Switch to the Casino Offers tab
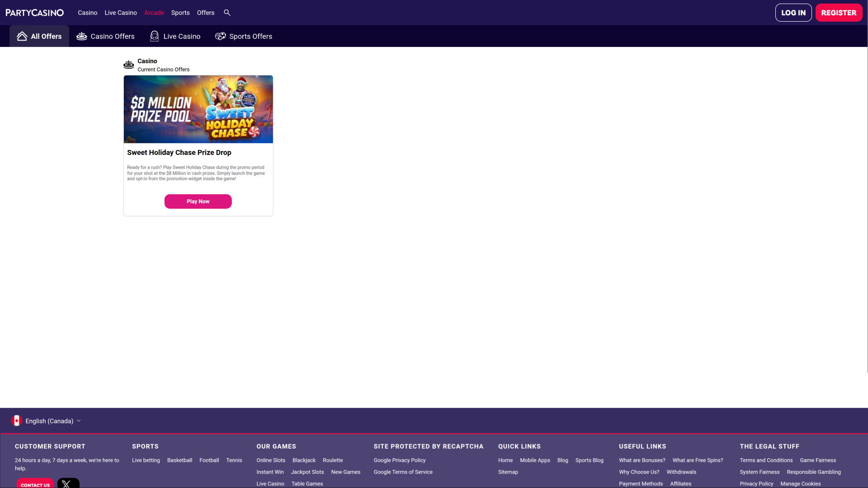The width and height of the screenshot is (868, 488). point(105,36)
